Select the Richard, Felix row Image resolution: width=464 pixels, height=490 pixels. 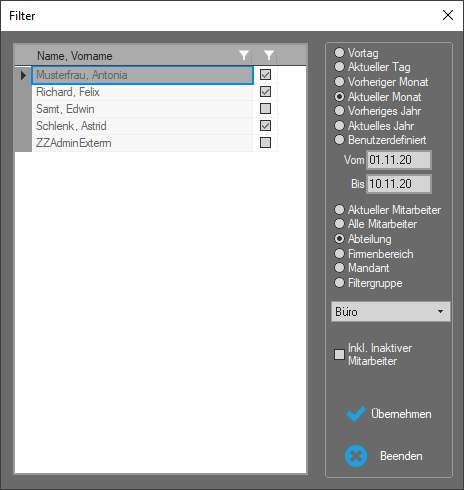click(x=143, y=92)
